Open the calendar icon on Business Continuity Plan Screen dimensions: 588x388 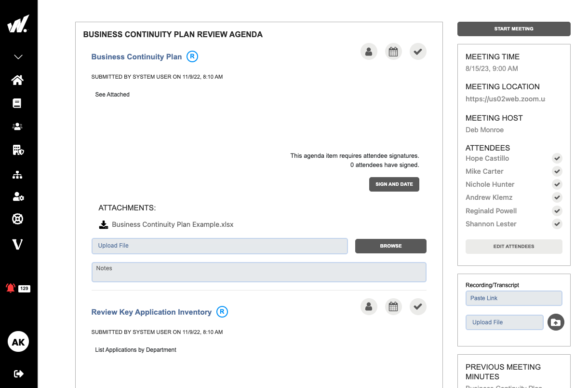(x=393, y=51)
